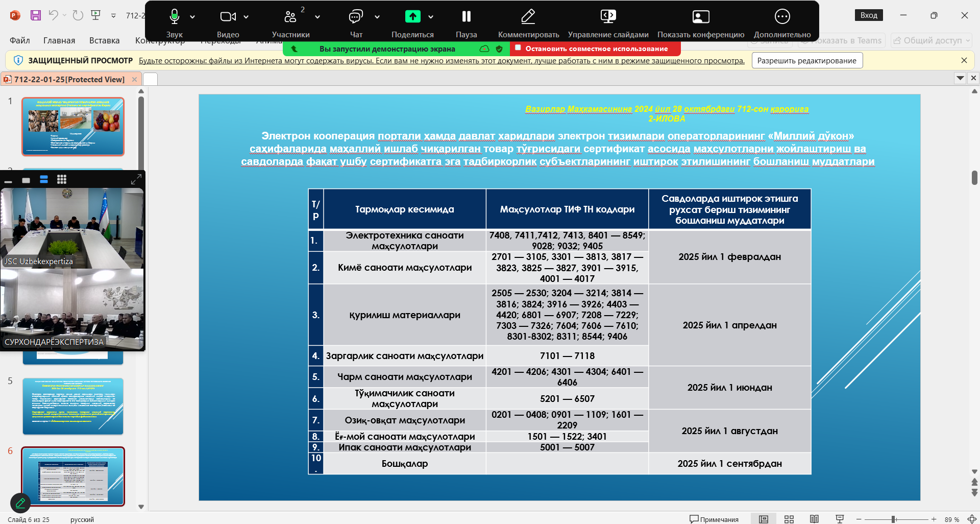
Task: Switch to Reading view
Action: click(814, 519)
